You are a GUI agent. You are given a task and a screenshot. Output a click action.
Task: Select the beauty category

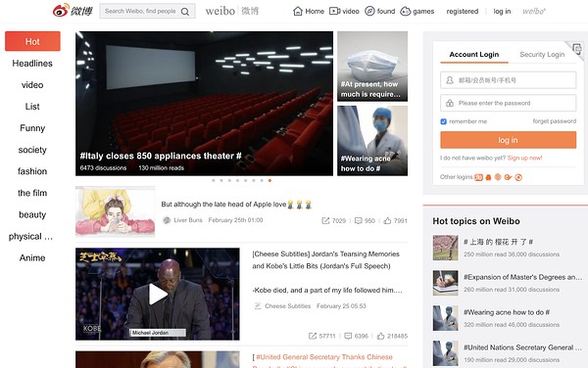pos(32,214)
